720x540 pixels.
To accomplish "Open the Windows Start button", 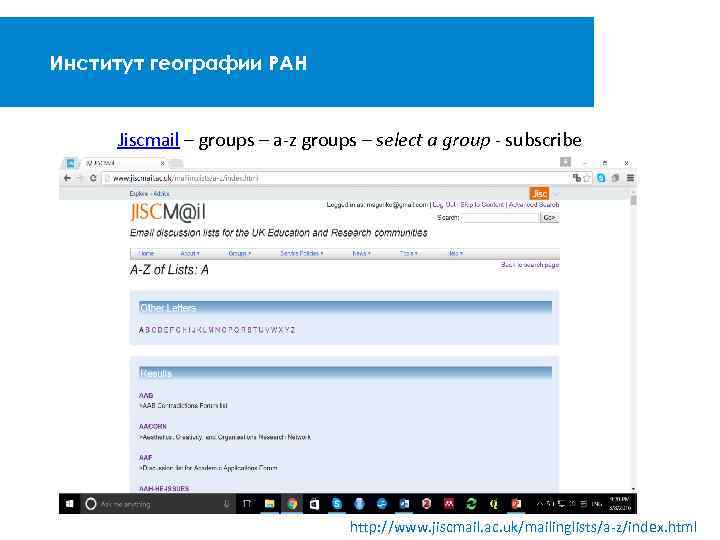I will click(x=70, y=504).
